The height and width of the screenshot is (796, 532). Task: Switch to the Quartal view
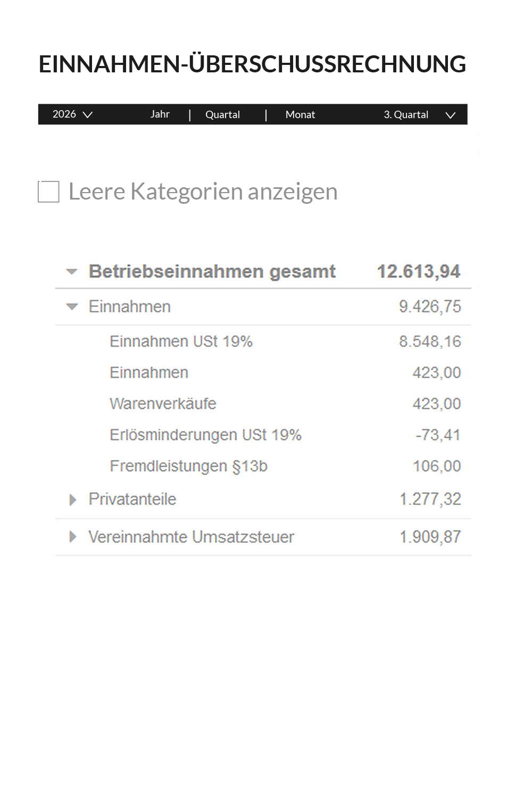point(222,115)
